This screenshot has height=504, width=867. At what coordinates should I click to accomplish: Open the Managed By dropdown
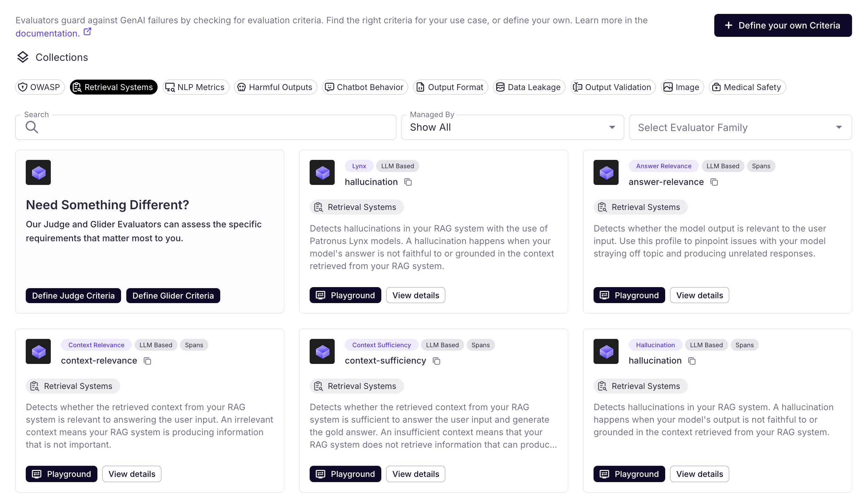[x=512, y=127]
